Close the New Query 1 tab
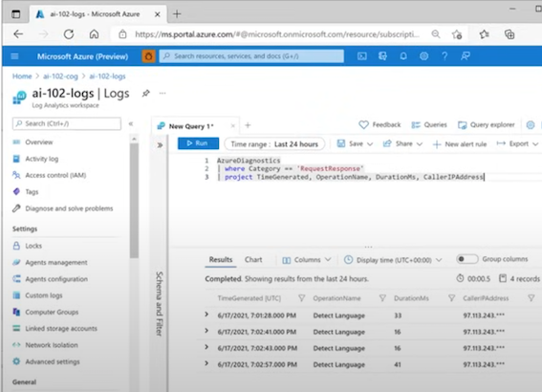The height and width of the screenshot is (392, 542). point(233,126)
